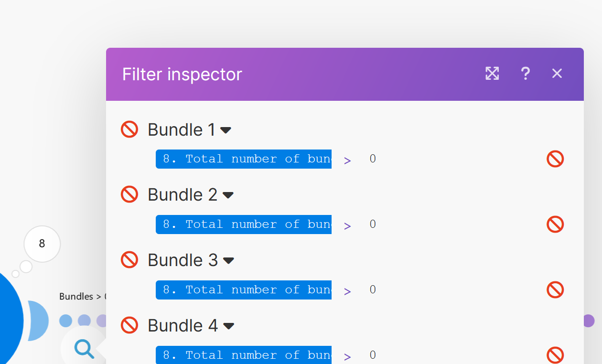Screen dimensions: 602x364
Task: Click Bundle 1 'Total number of bundles' pill
Action: coord(244,159)
